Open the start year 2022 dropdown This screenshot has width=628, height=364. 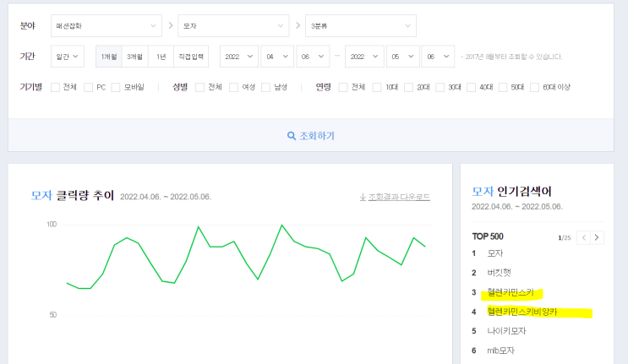(x=238, y=57)
